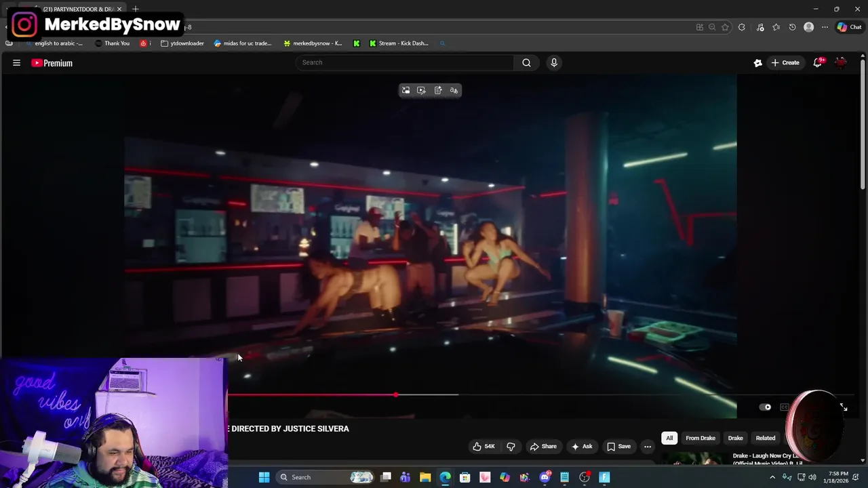Dislike the video with the thumbs-down icon
This screenshot has height=488, width=868.
511,447
